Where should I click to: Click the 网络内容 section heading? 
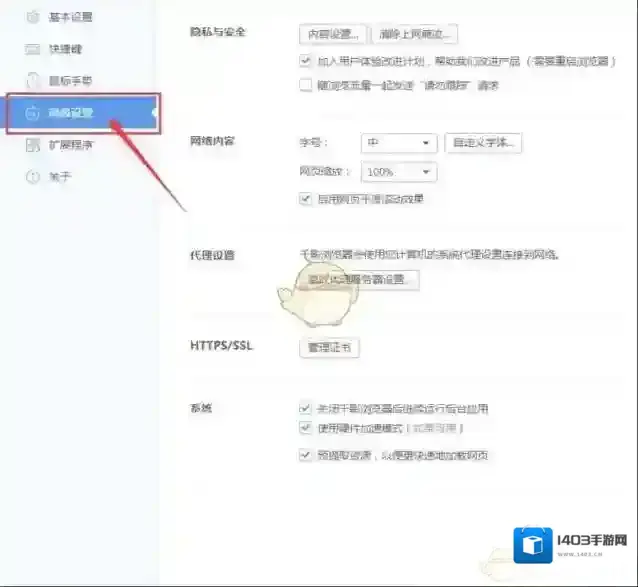pyautogui.click(x=212, y=141)
